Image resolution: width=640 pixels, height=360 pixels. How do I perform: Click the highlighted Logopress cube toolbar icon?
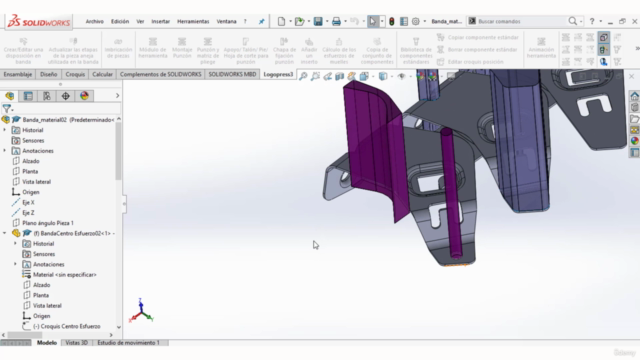(x=604, y=38)
